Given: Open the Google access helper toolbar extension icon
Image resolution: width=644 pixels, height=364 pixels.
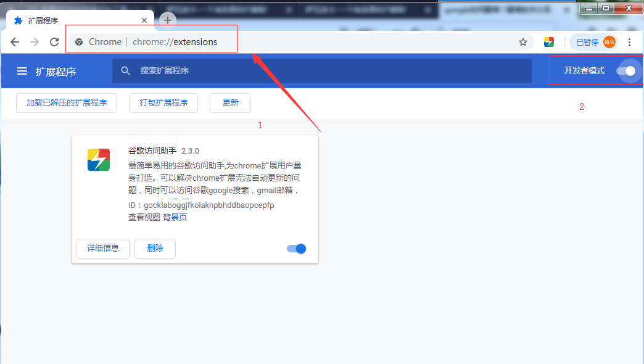Looking at the screenshot, I should point(549,42).
